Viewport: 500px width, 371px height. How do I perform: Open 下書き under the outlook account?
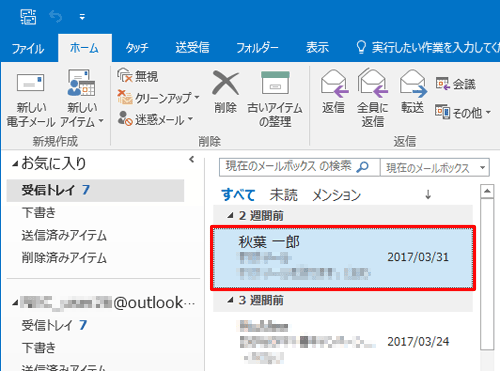[x=39, y=347]
